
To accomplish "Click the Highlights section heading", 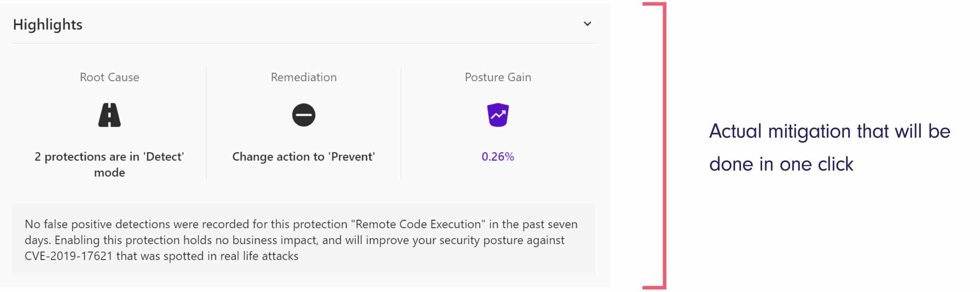I will click(47, 24).
